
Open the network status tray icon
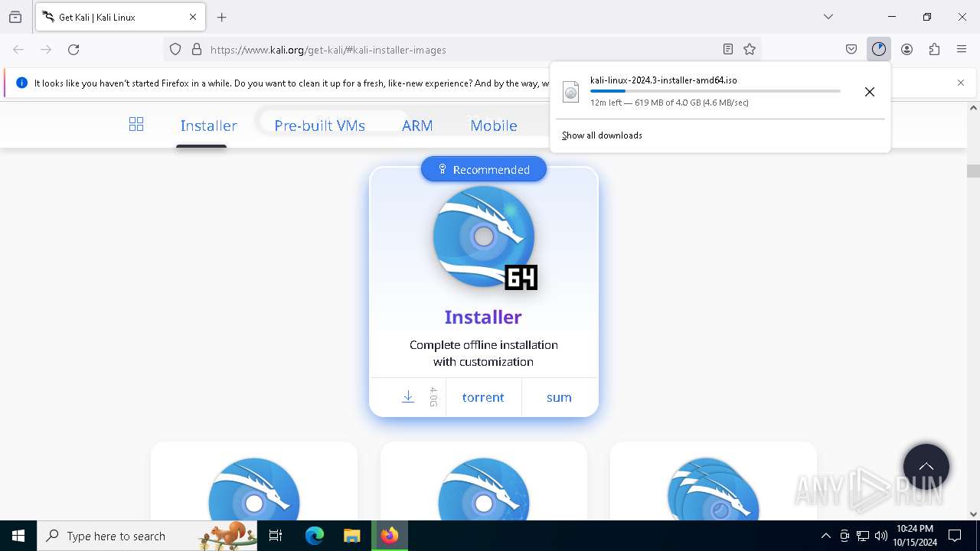(863, 536)
